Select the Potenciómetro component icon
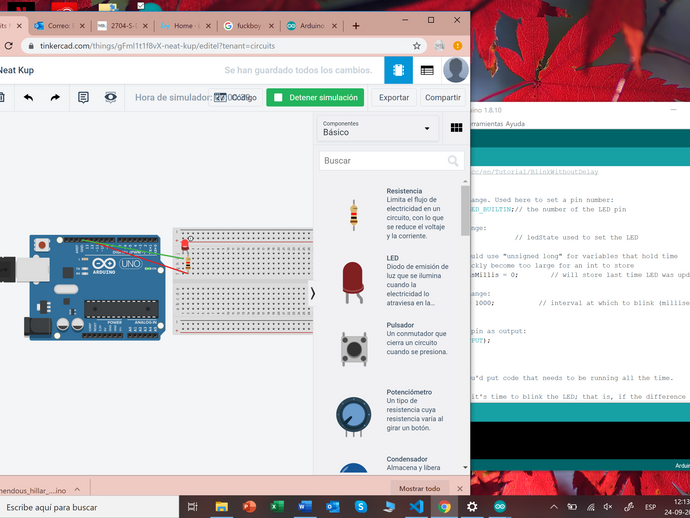Image resolution: width=690 pixels, height=518 pixels. (x=353, y=416)
